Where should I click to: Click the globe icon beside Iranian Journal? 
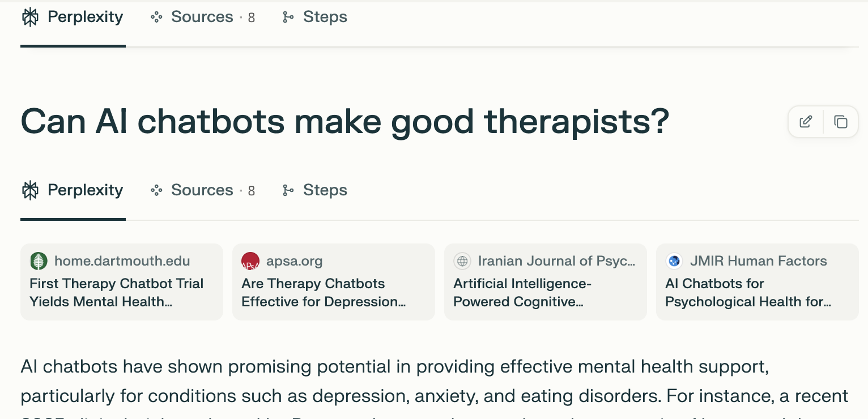click(x=462, y=261)
